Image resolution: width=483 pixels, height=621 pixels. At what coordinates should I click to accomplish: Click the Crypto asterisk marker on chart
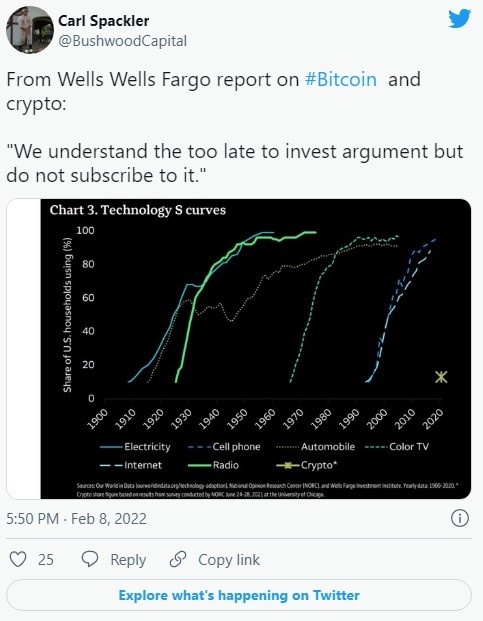(441, 377)
